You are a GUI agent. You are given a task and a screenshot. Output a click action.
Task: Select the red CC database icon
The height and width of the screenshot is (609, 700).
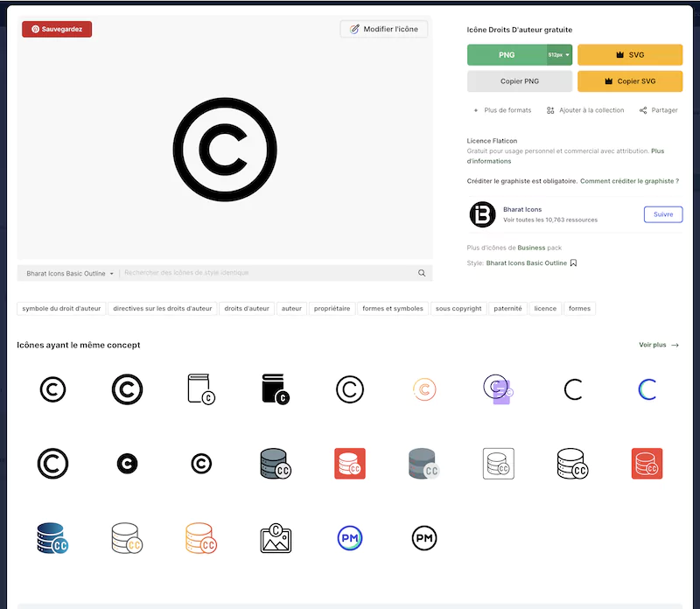click(x=349, y=464)
